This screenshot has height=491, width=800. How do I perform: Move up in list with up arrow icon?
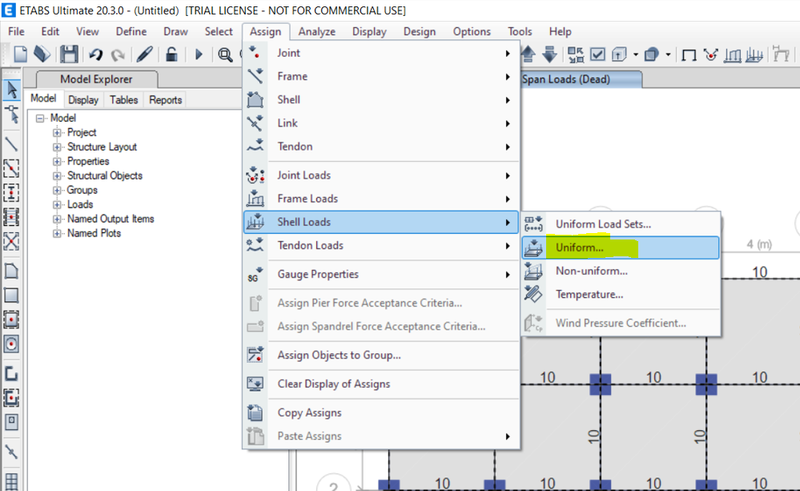coord(528,54)
